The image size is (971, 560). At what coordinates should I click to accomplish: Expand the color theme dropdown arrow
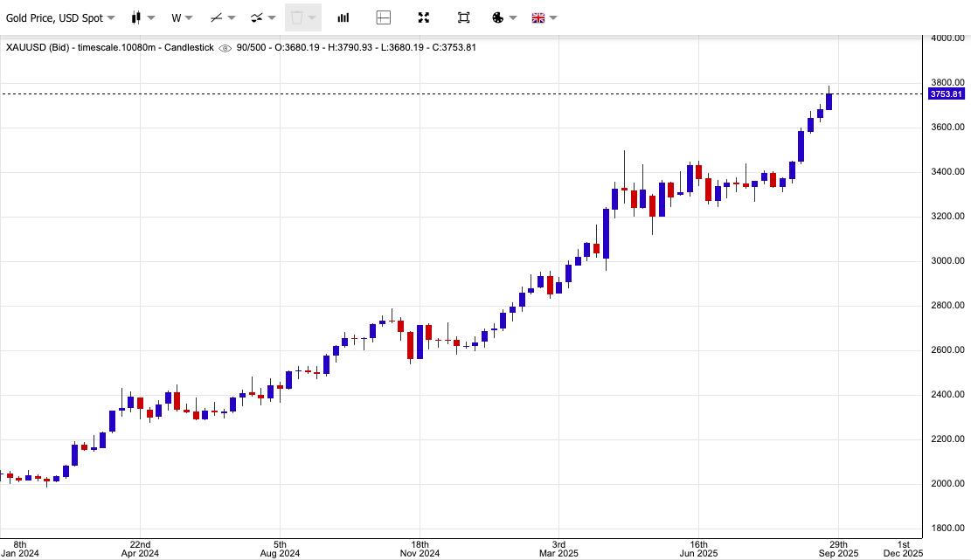coord(513,18)
